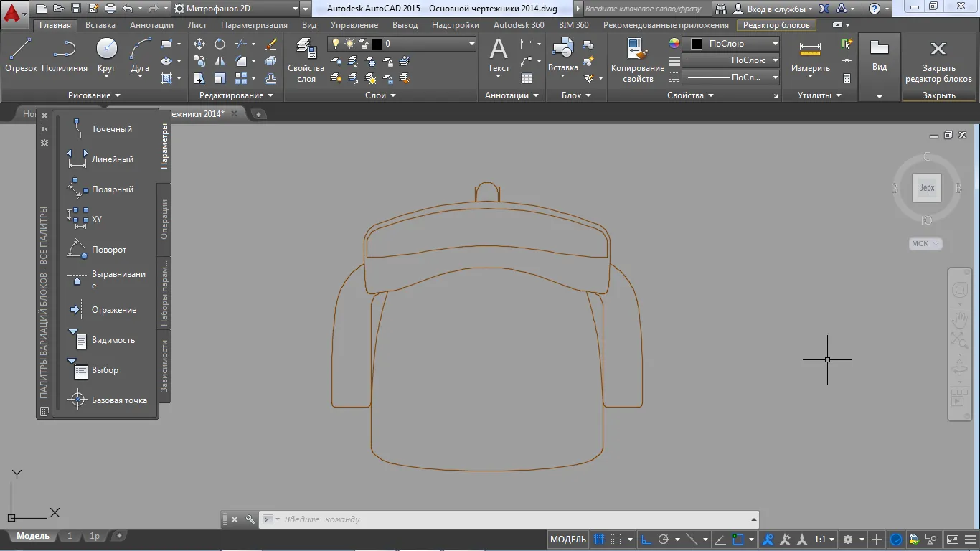Add Точечный point parameter
Viewport: 980px width, 551px height.
(105, 129)
